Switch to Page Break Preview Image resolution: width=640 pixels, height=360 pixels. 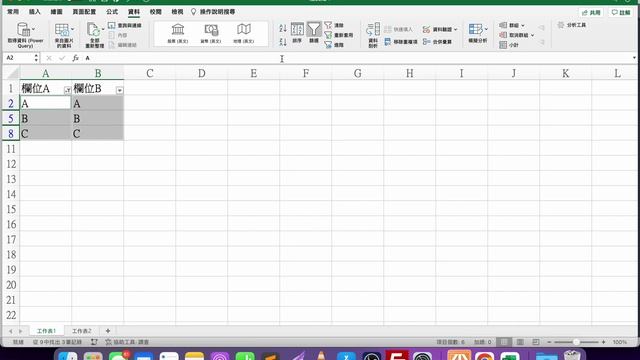tap(536, 342)
